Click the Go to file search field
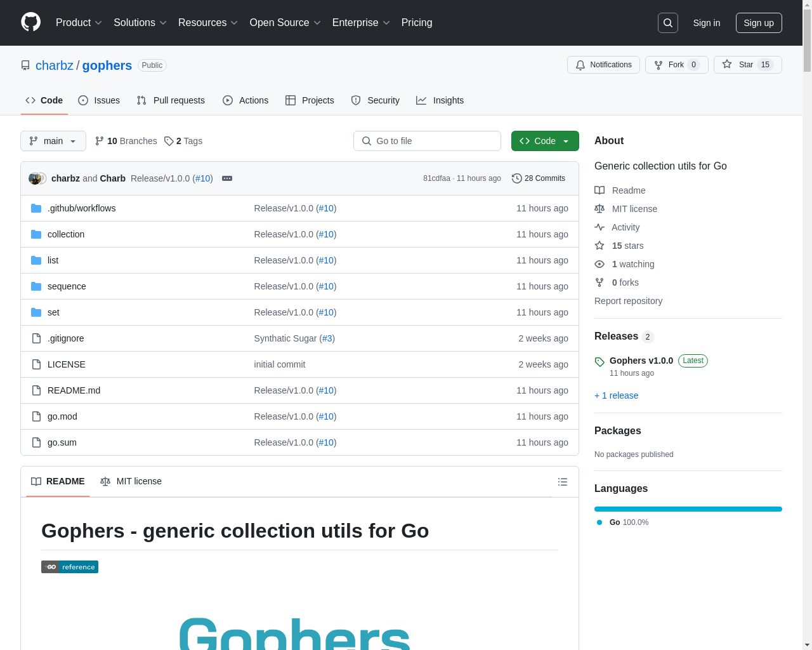This screenshot has width=812, height=650. [x=427, y=141]
